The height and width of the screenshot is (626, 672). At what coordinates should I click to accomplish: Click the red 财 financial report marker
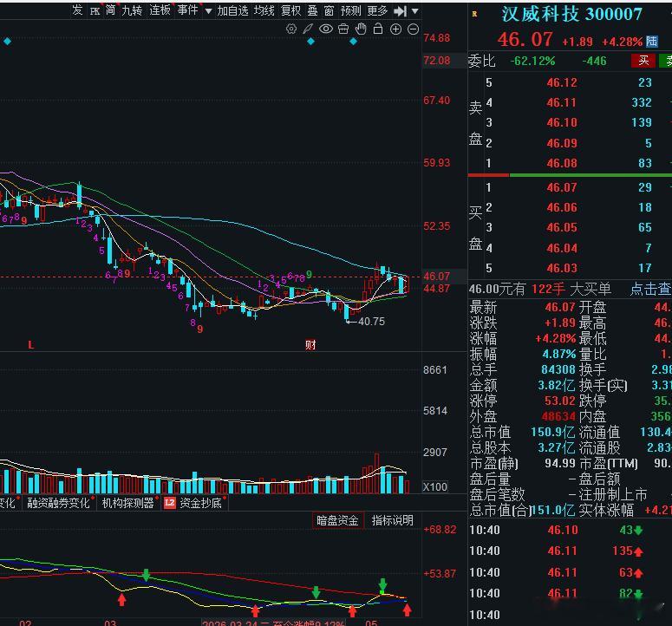310,344
